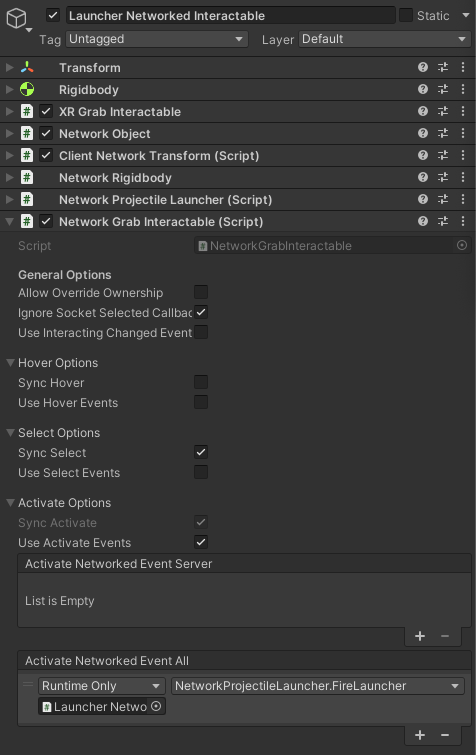Screen dimensions: 476x755
Task: Enable Use Select Events checkbox
Action: click(201, 472)
